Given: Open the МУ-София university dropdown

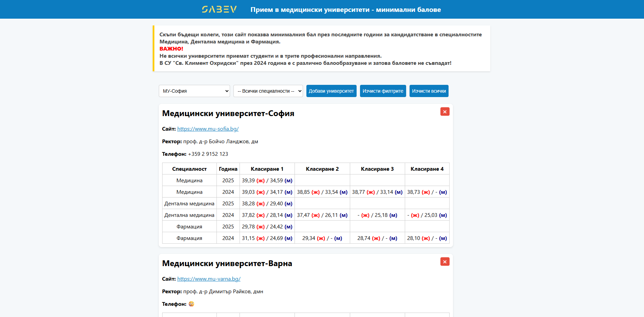Looking at the screenshot, I should (194, 91).
